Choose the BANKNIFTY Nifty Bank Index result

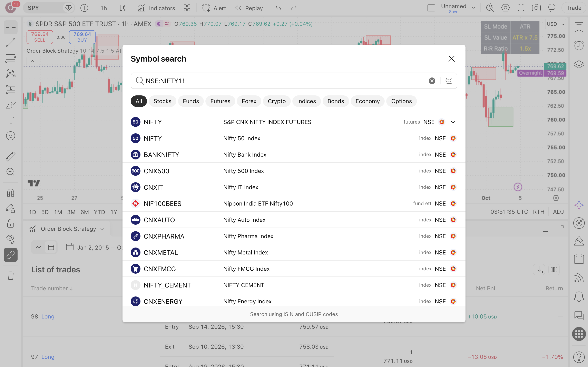[x=294, y=155]
